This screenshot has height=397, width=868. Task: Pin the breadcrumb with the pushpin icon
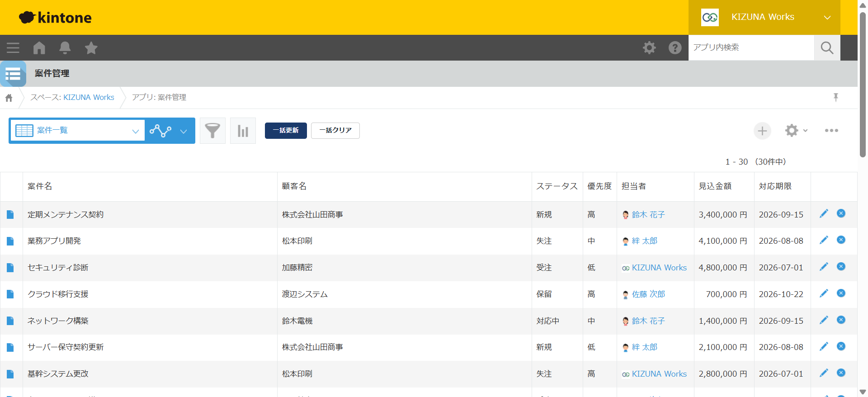(x=835, y=97)
